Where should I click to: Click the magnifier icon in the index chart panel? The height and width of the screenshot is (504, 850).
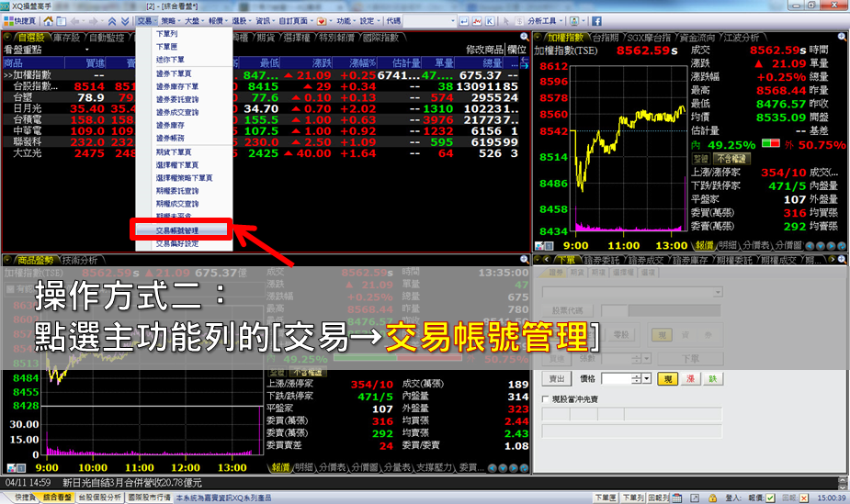[843, 37]
